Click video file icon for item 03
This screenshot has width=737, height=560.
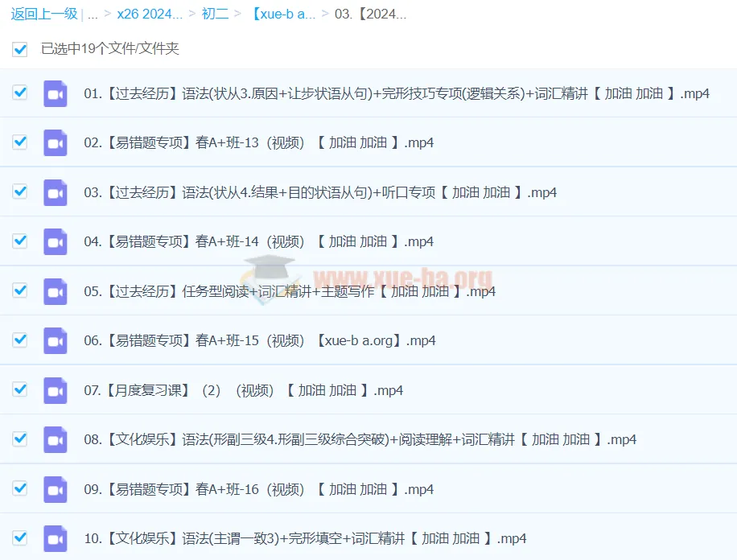click(x=55, y=193)
